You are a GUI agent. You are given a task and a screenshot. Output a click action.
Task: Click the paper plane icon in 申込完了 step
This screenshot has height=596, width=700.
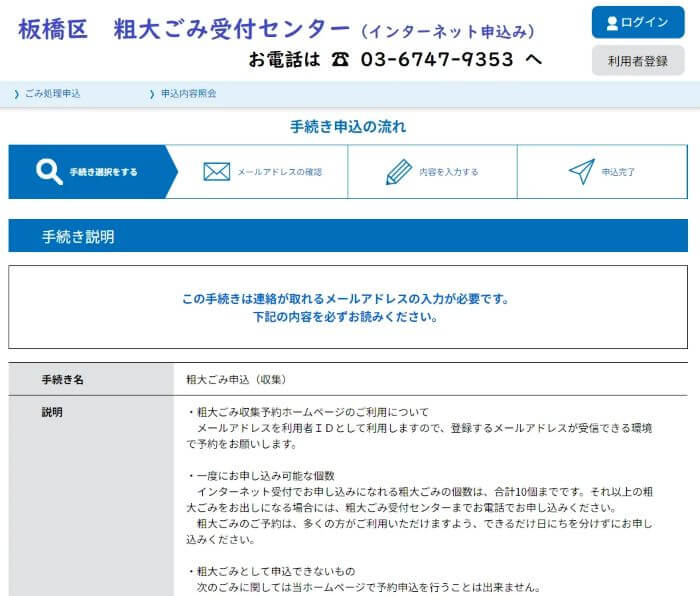coord(582,171)
